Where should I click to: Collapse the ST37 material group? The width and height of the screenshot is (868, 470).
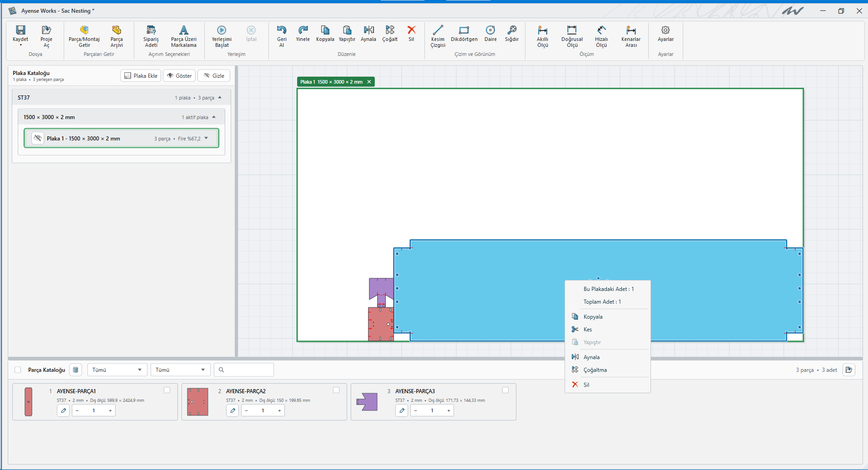tap(220, 97)
